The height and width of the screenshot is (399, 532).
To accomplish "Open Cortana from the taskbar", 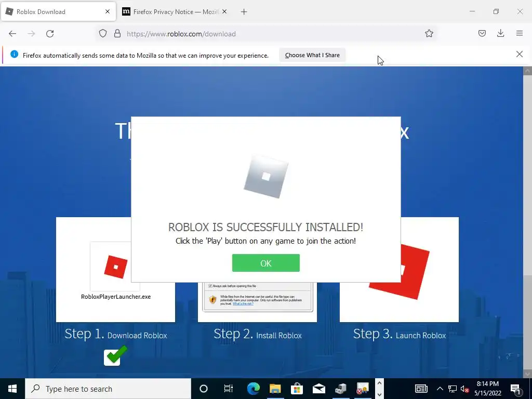I will 204,389.
